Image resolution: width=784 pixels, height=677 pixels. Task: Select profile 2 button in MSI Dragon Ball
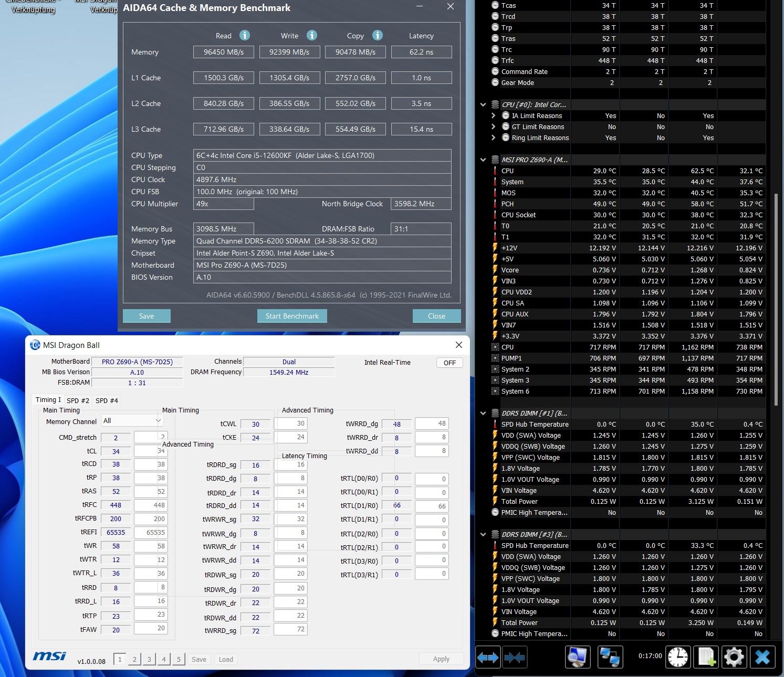coord(134,659)
